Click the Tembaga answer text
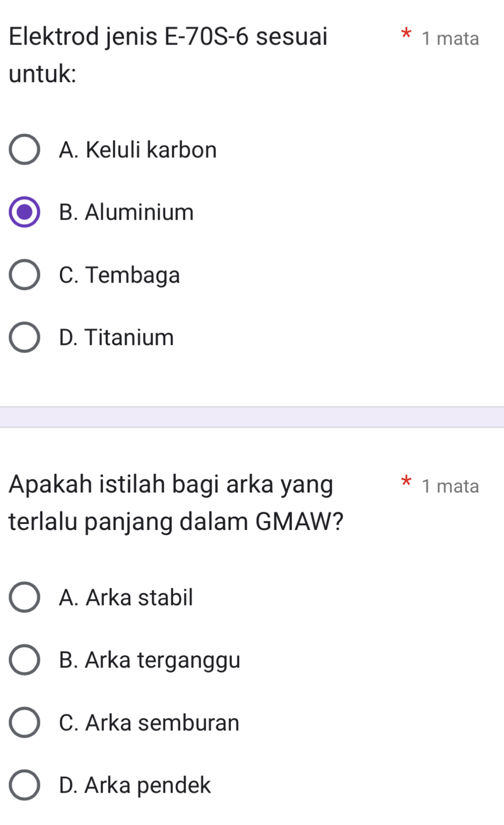Image resolution: width=504 pixels, height=825 pixels. click(x=119, y=275)
